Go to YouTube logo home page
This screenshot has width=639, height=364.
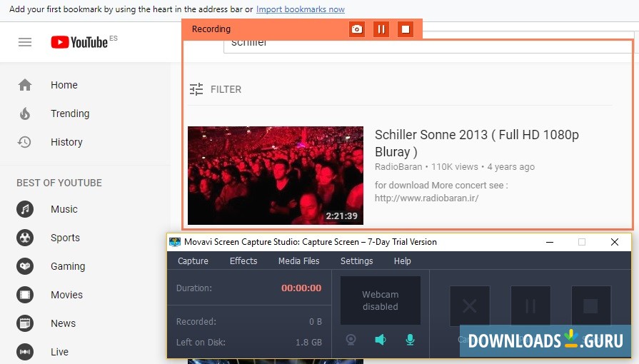pos(79,42)
